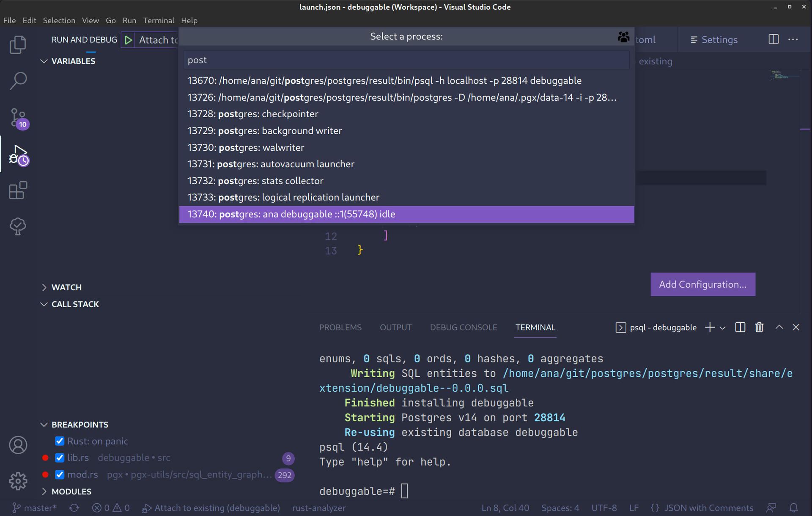
Task: Open the Search view icon
Action: tap(18, 80)
